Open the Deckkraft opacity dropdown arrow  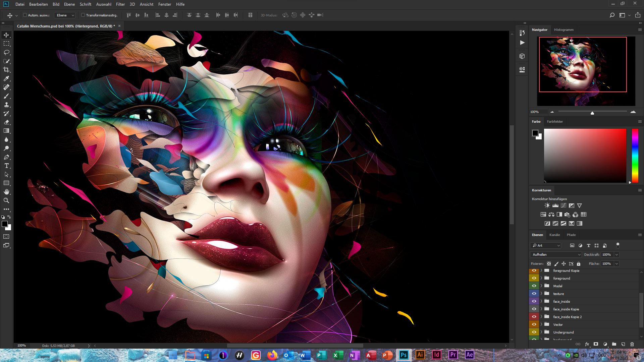(616, 255)
